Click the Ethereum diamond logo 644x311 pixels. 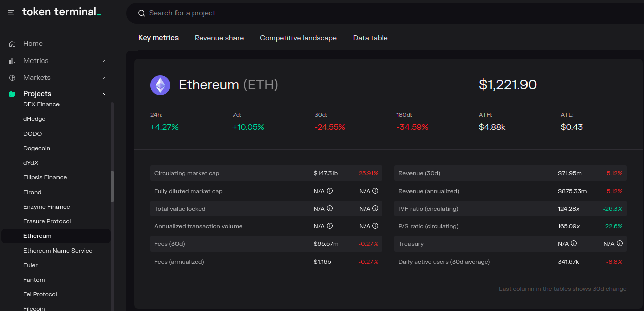click(160, 85)
